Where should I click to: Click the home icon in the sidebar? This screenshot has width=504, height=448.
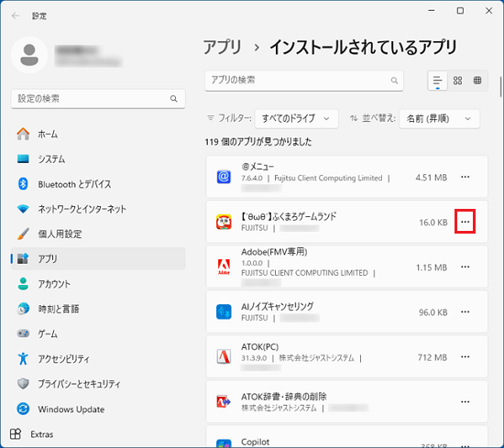coord(23,134)
